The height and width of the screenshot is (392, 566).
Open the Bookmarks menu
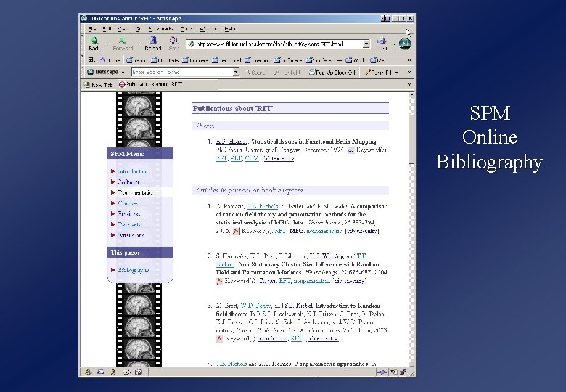pyautogui.click(x=160, y=28)
